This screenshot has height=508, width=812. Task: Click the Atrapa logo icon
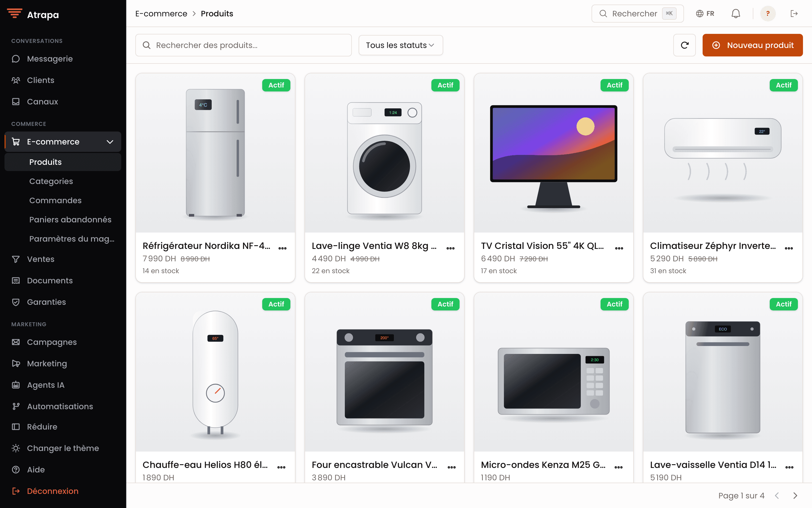tap(14, 14)
